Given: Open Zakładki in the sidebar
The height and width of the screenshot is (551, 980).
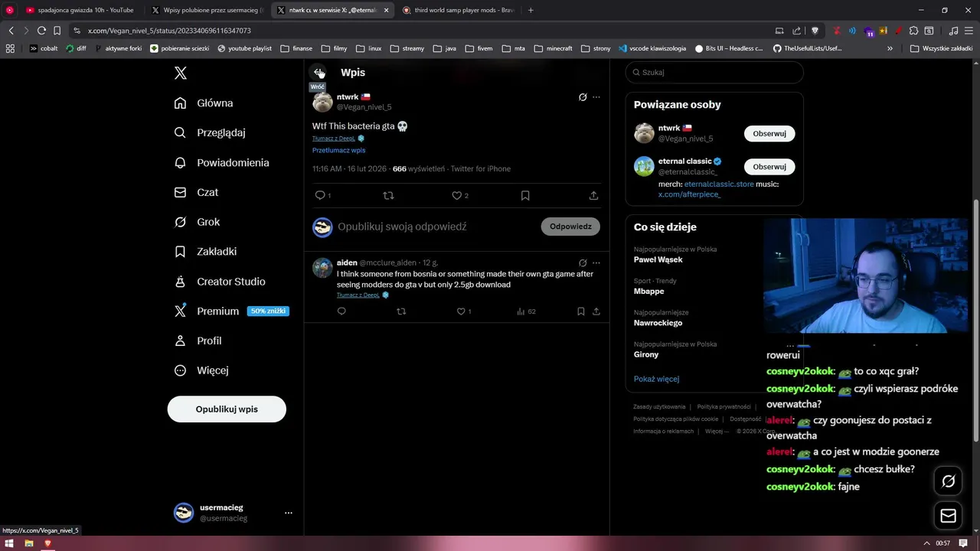Looking at the screenshot, I should (x=206, y=251).
